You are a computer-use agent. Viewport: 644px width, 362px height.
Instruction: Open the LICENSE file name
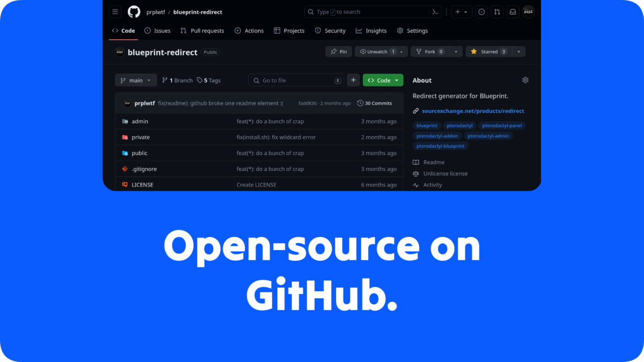pos(142,185)
